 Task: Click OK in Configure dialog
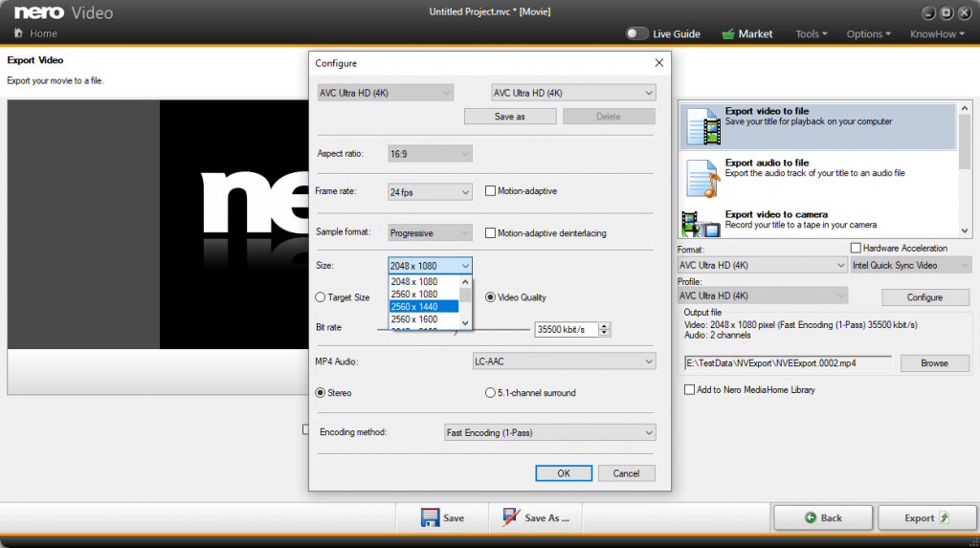[564, 473]
